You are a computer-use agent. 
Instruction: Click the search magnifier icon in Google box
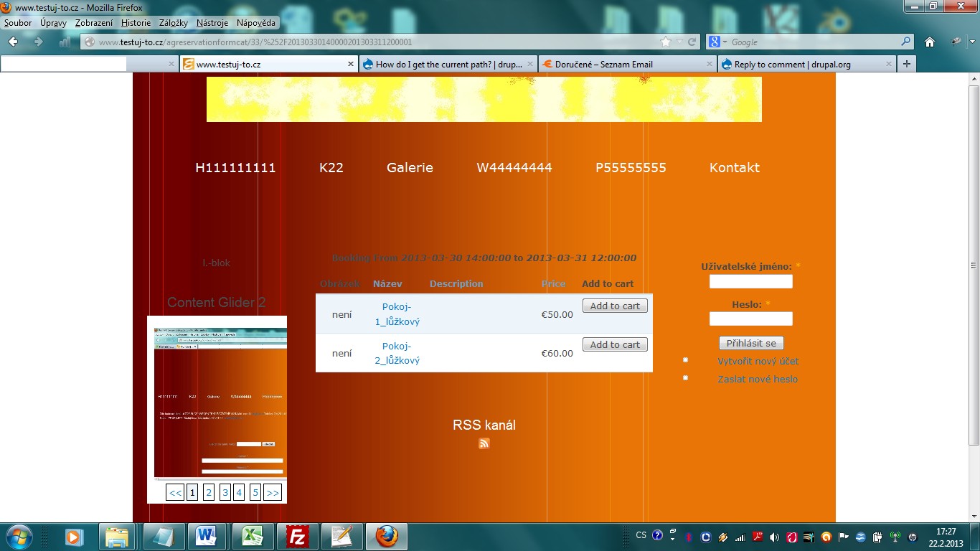point(906,42)
